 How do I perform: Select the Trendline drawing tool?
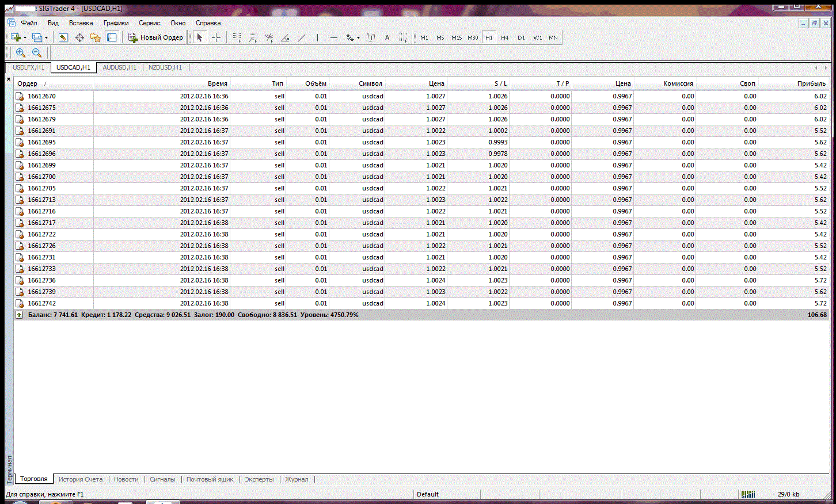coord(302,37)
